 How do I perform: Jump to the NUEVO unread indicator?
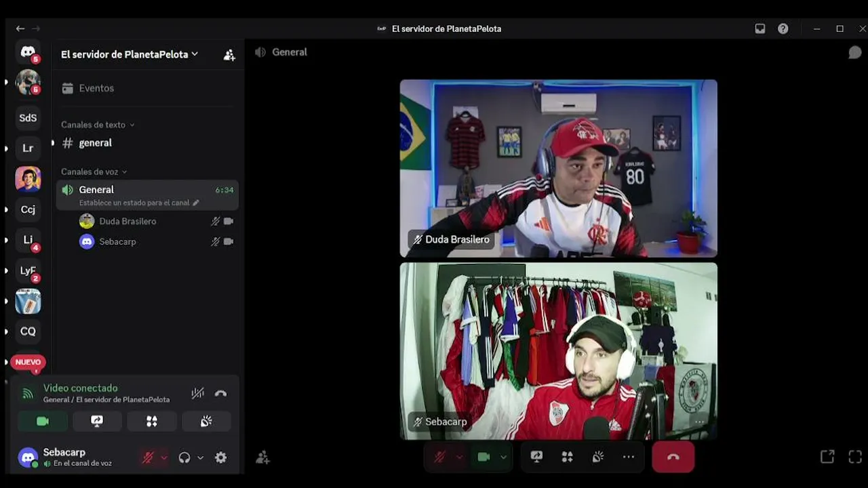coord(28,362)
